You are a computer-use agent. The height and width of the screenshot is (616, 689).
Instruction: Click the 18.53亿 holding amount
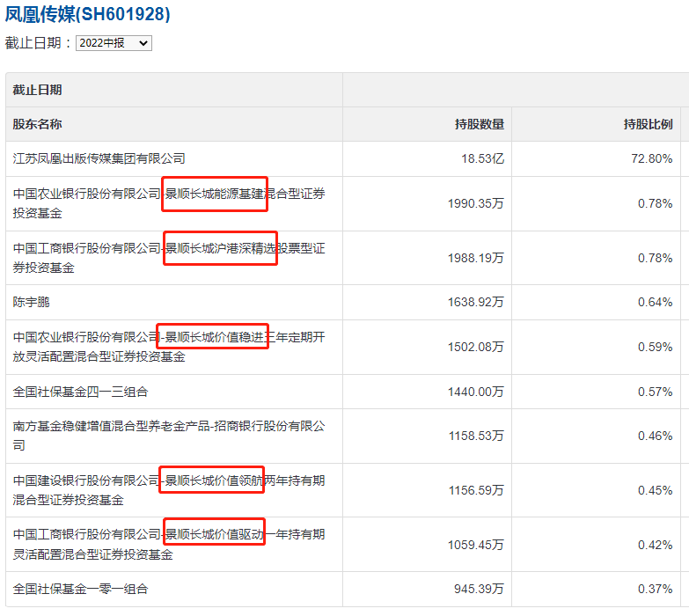pyautogui.click(x=482, y=158)
